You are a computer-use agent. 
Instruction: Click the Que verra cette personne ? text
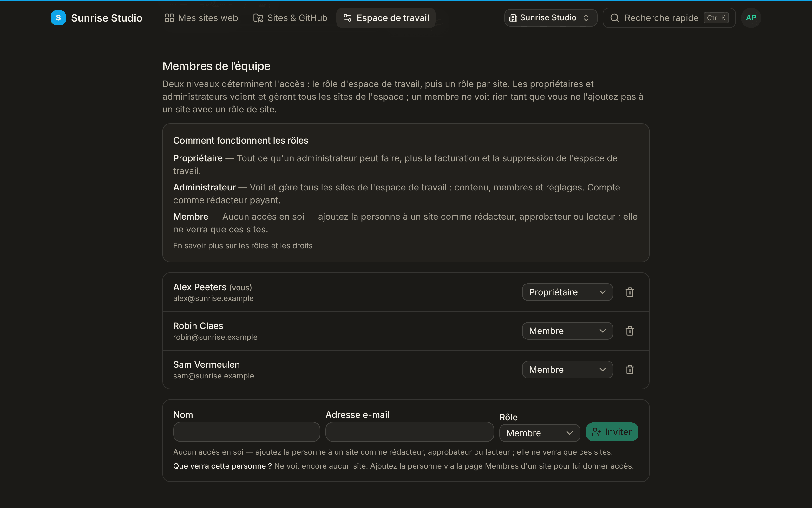(x=222, y=466)
